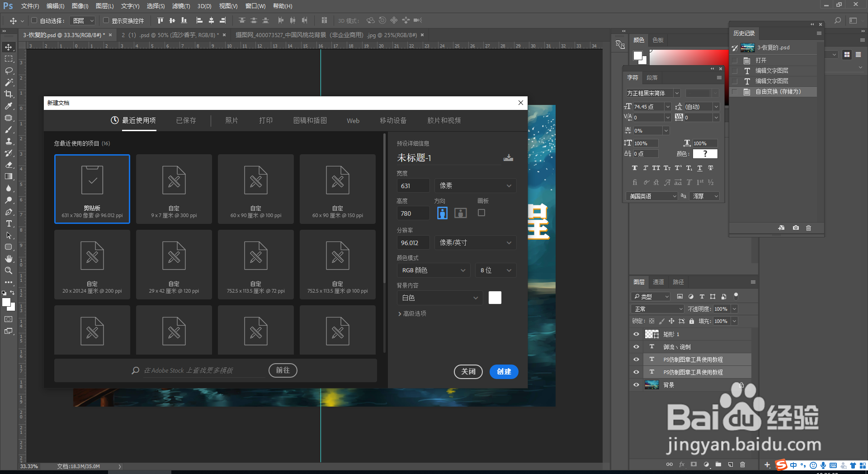Tick the 画板 artboard checkbox

click(481, 213)
